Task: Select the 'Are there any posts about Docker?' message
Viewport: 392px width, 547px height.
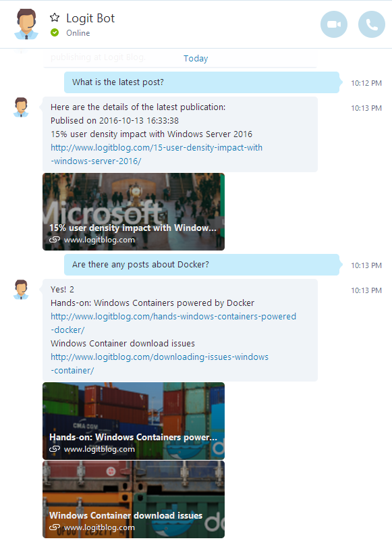Action: click(x=202, y=265)
